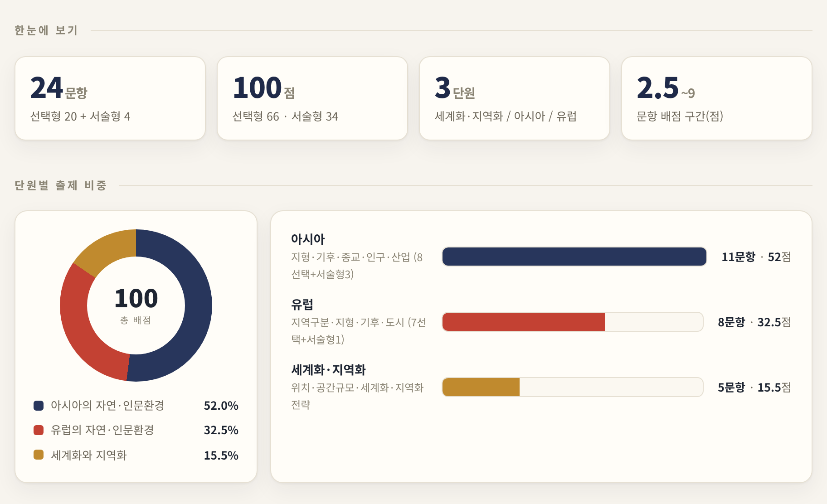Click the gold legend swatch for 세계화와 지역화
Image resolution: width=827 pixels, height=504 pixels.
coord(39,455)
